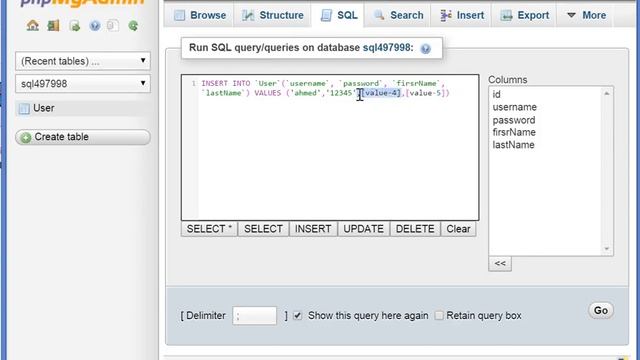Switch to the Export tab
Image resolution: width=640 pixels, height=360 pixels.
(524, 15)
